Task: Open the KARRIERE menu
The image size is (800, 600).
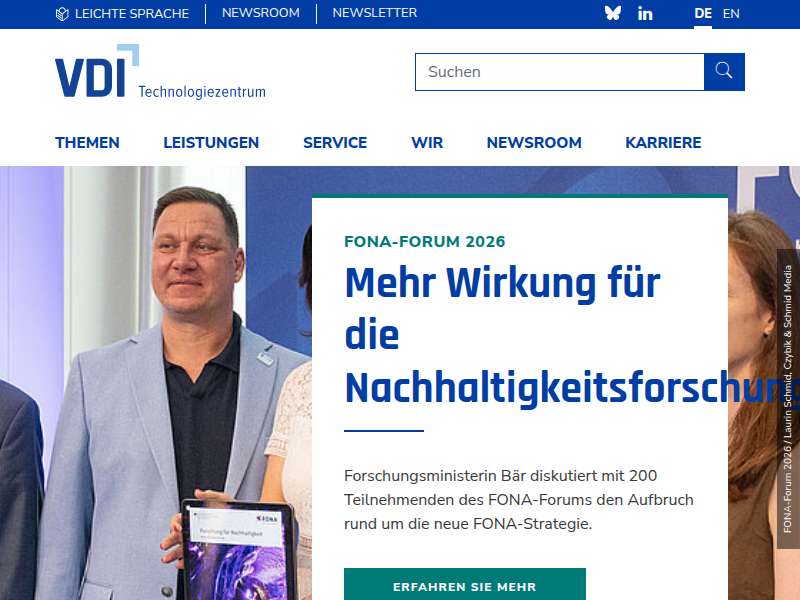Action: coord(663,143)
